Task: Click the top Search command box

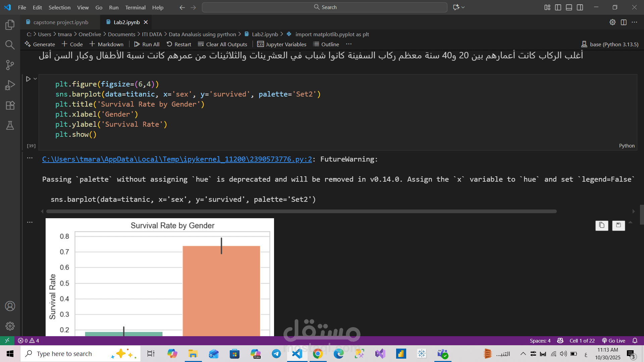Action: coord(324,7)
